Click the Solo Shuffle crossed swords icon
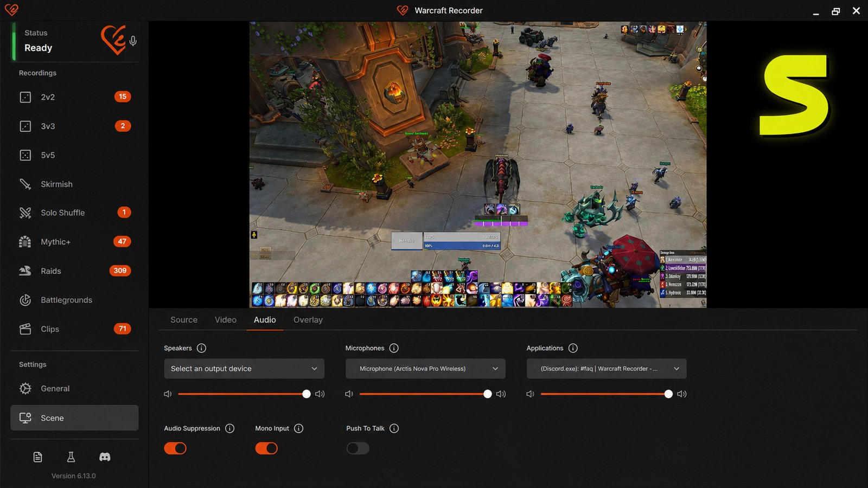Viewport: 868px width, 488px height. point(25,213)
